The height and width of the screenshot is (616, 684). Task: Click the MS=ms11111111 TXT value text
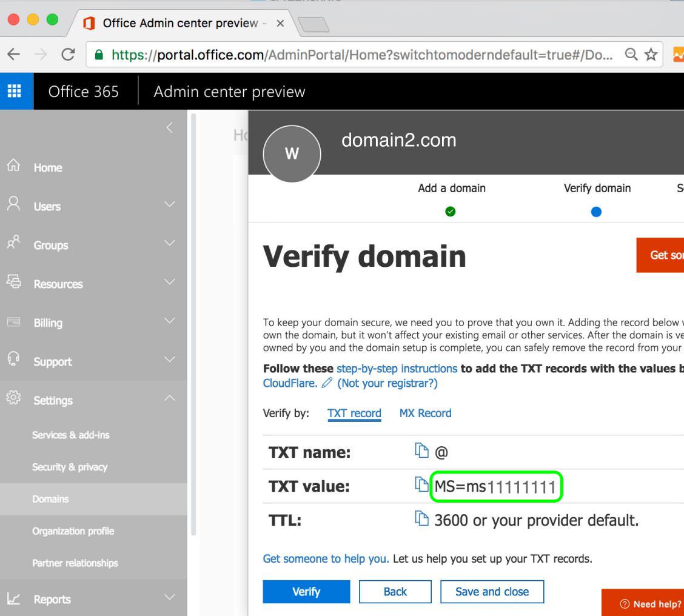pyautogui.click(x=495, y=486)
